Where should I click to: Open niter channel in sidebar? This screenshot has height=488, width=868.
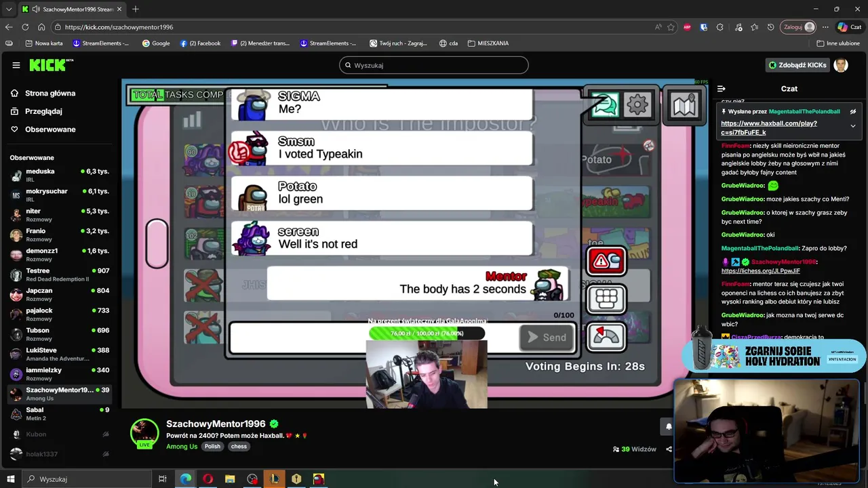click(x=60, y=215)
